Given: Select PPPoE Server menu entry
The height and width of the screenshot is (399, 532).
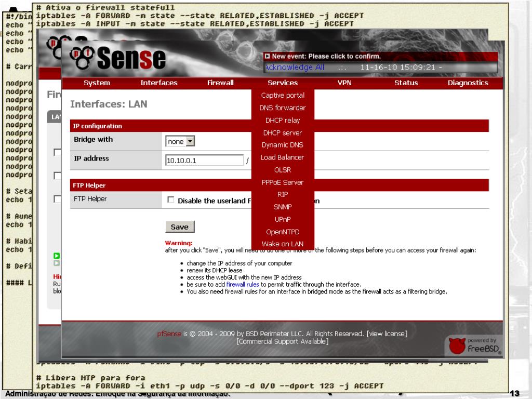Looking at the screenshot, I should coord(283,182).
